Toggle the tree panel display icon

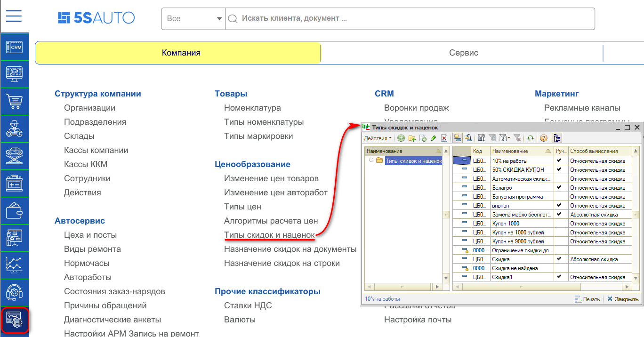point(557,138)
